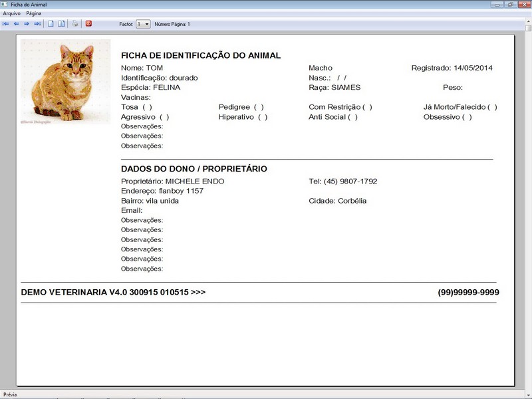Go to the first page arrow
532x399 pixels.
6,24
